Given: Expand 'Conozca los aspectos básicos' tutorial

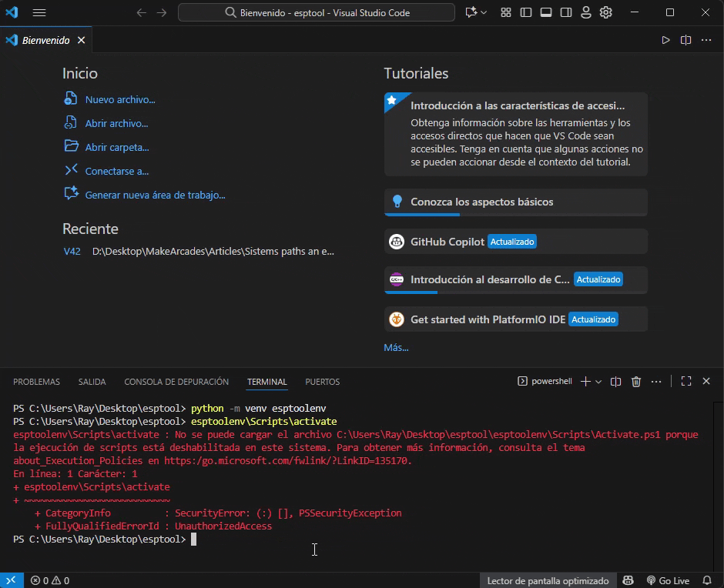Looking at the screenshot, I should tap(481, 202).
